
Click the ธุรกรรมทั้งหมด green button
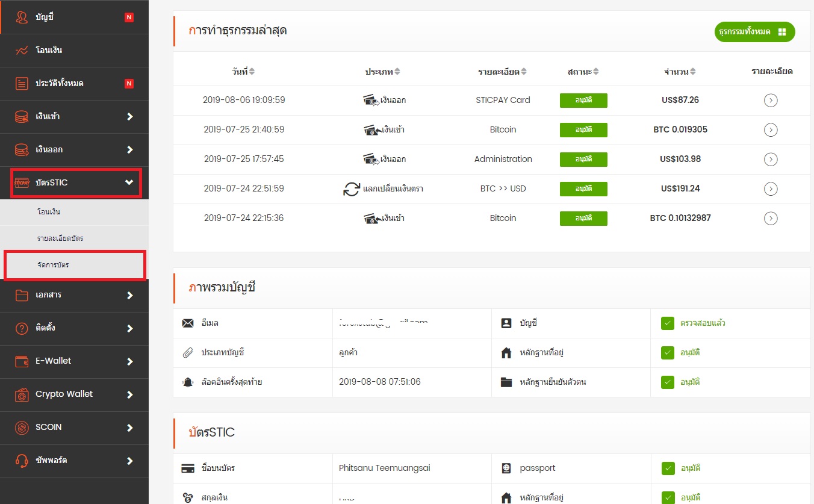click(x=755, y=32)
